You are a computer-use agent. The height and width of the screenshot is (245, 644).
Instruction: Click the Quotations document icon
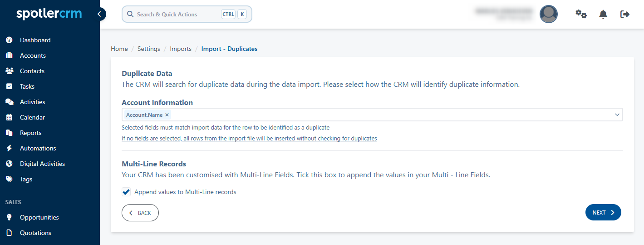point(9,233)
